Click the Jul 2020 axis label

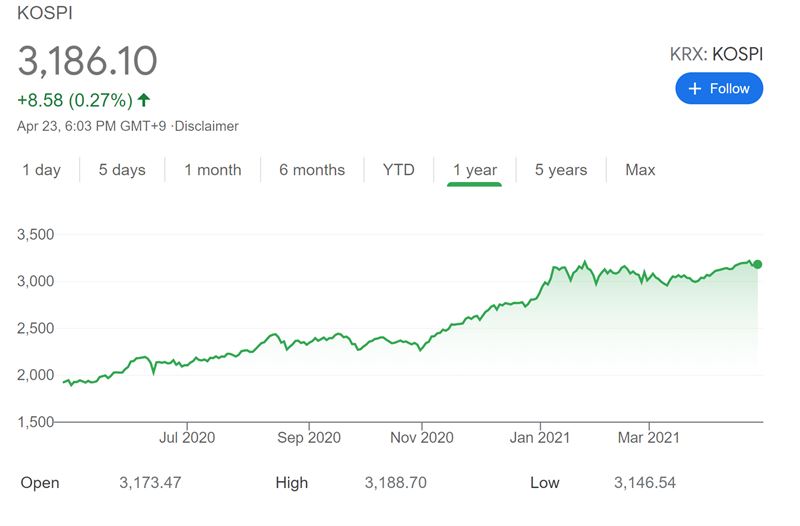tap(187, 437)
